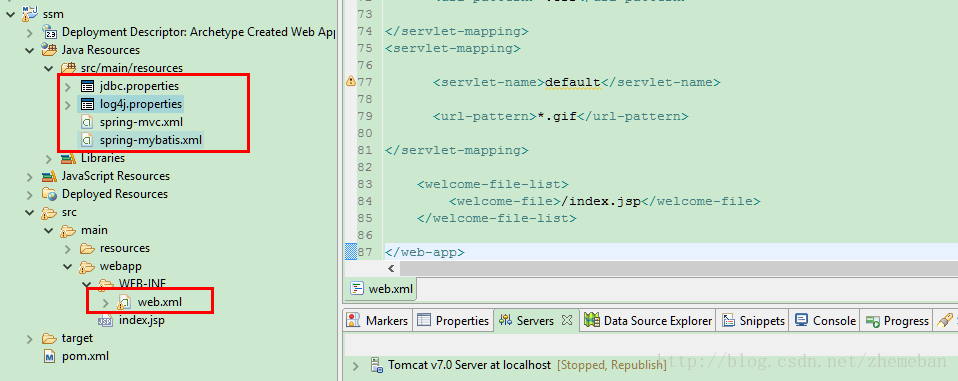Expand the Libraries node

pyautogui.click(x=48, y=158)
